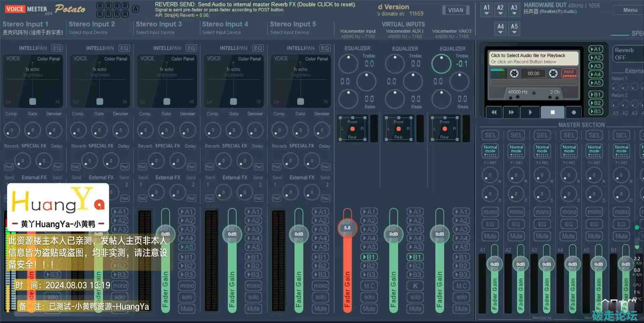Click the Reverb OFF button

pos(624,54)
